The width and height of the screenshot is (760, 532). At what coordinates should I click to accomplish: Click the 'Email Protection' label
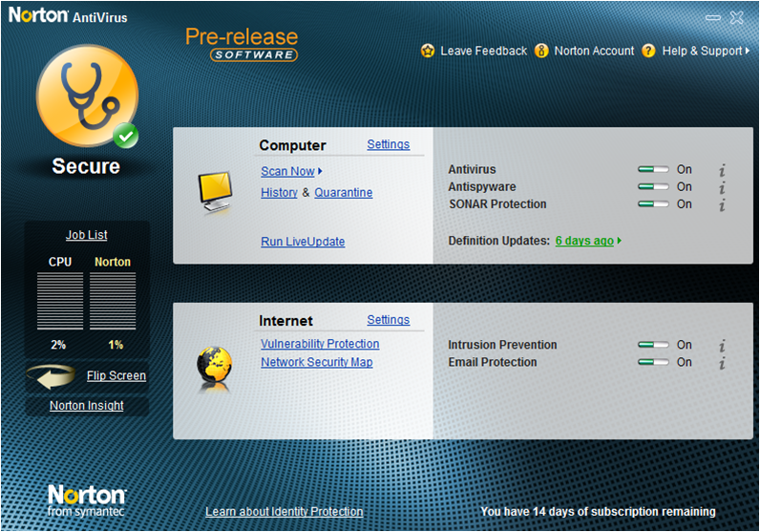493,362
